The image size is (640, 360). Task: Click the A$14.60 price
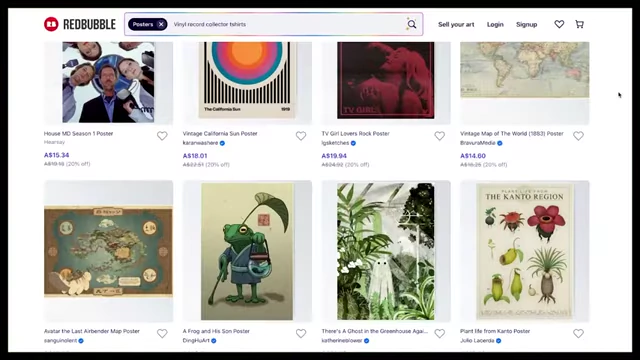click(x=473, y=156)
